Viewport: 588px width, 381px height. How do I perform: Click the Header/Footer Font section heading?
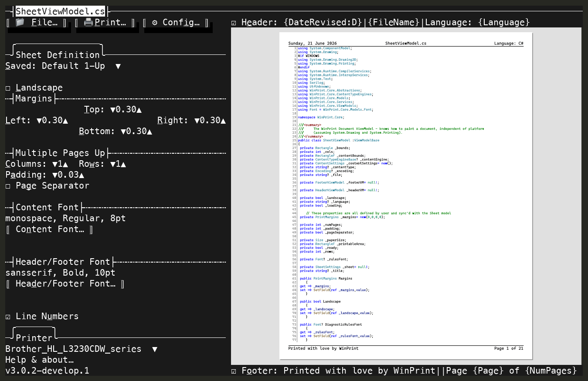coord(63,262)
